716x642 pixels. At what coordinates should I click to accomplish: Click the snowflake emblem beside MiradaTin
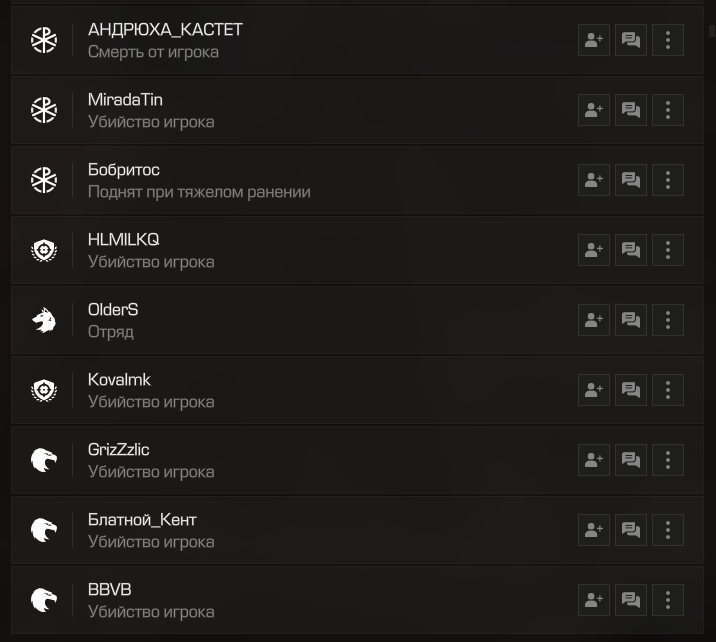[x=44, y=110]
